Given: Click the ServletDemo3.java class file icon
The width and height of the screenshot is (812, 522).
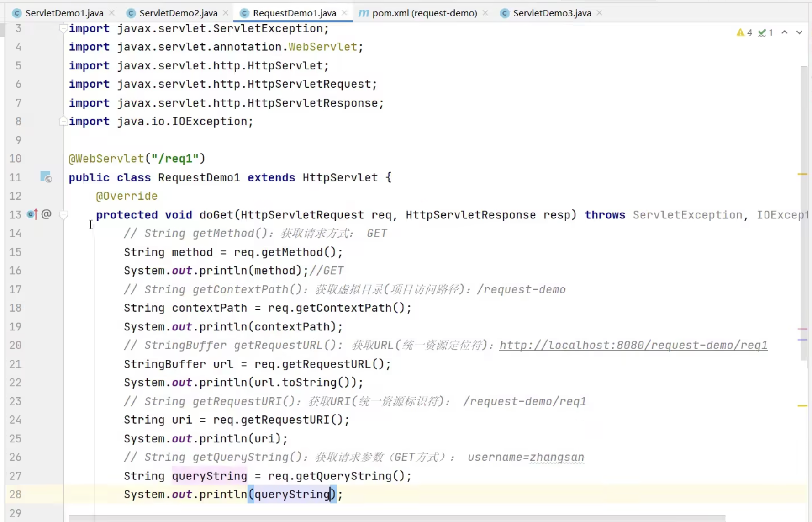Looking at the screenshot, I should tap(504, 13).
